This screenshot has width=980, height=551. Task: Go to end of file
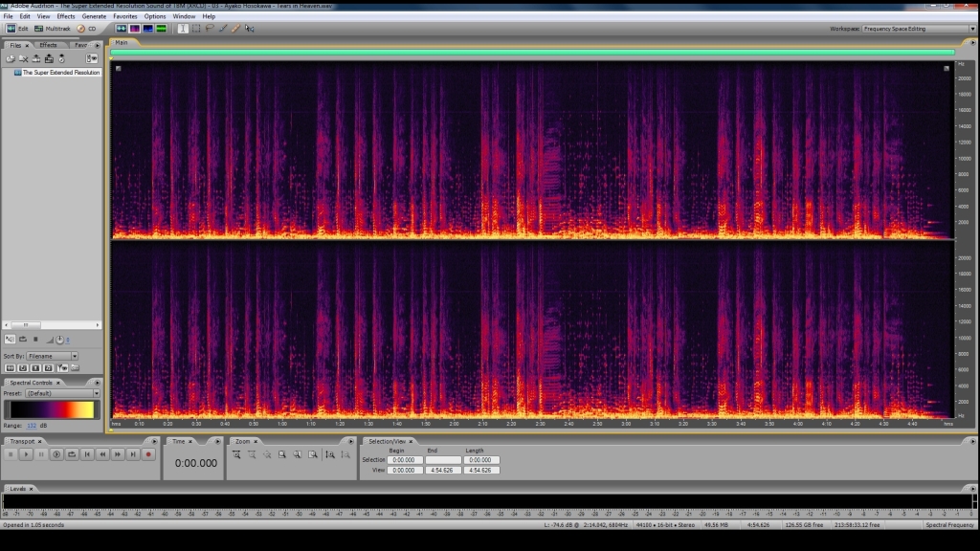pos(133,454)
